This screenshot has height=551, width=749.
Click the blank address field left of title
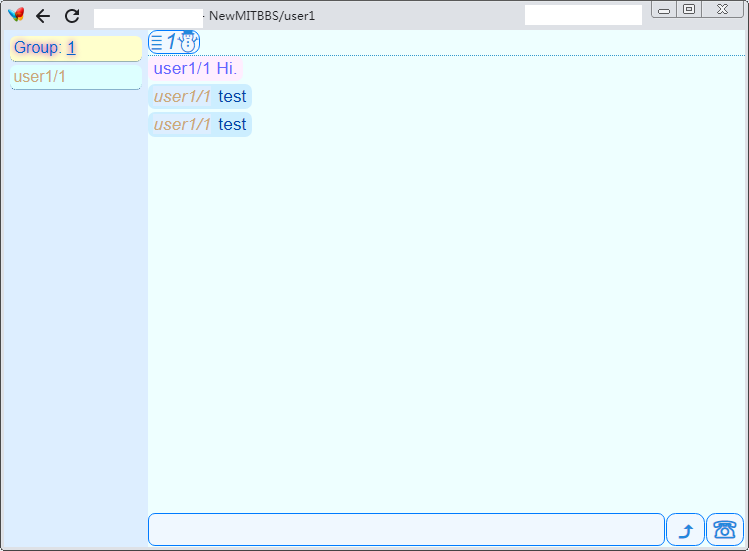coord(149,18)
